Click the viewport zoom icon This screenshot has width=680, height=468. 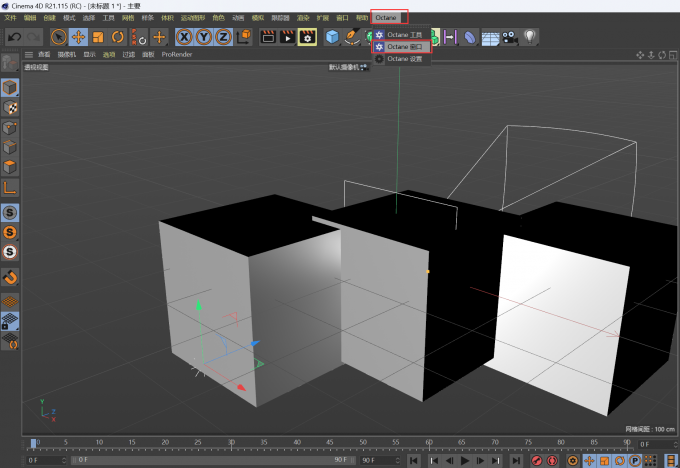[x=651, y=55]
